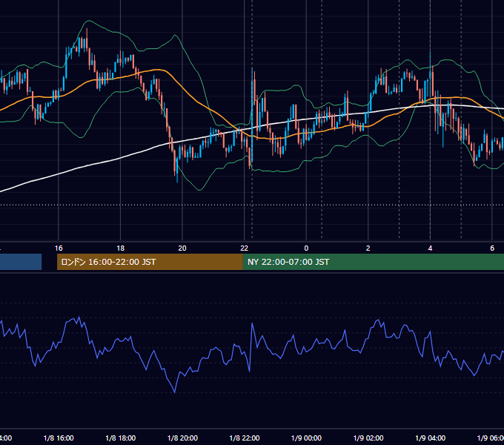Click the 1/8 20:00 time axis label
This screenshot has height=445, width=504.
click(x=182, y=438)
